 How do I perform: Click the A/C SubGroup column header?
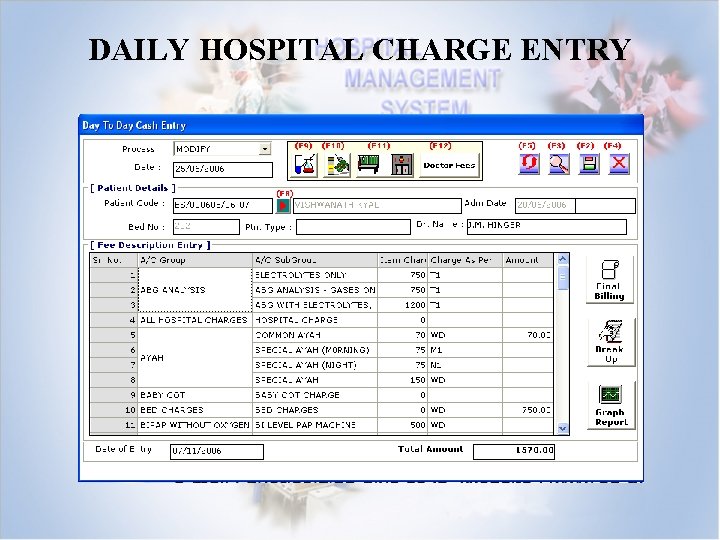tap(315, 260)
